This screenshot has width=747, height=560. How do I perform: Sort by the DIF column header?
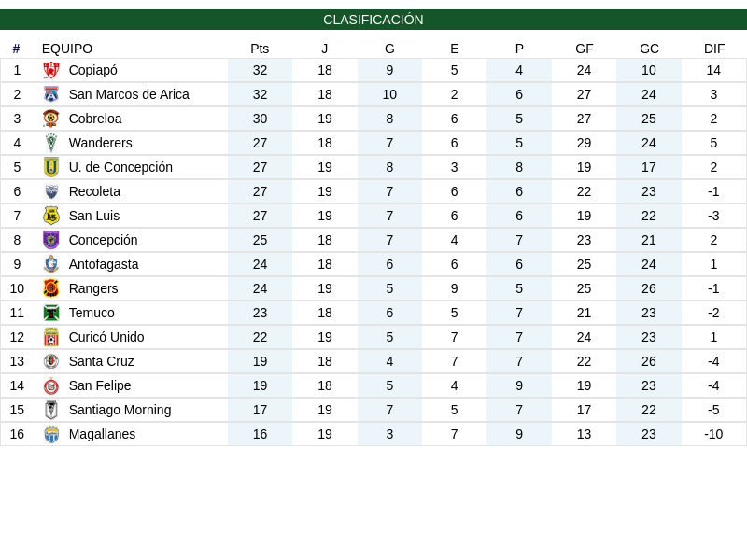[713, 49]
